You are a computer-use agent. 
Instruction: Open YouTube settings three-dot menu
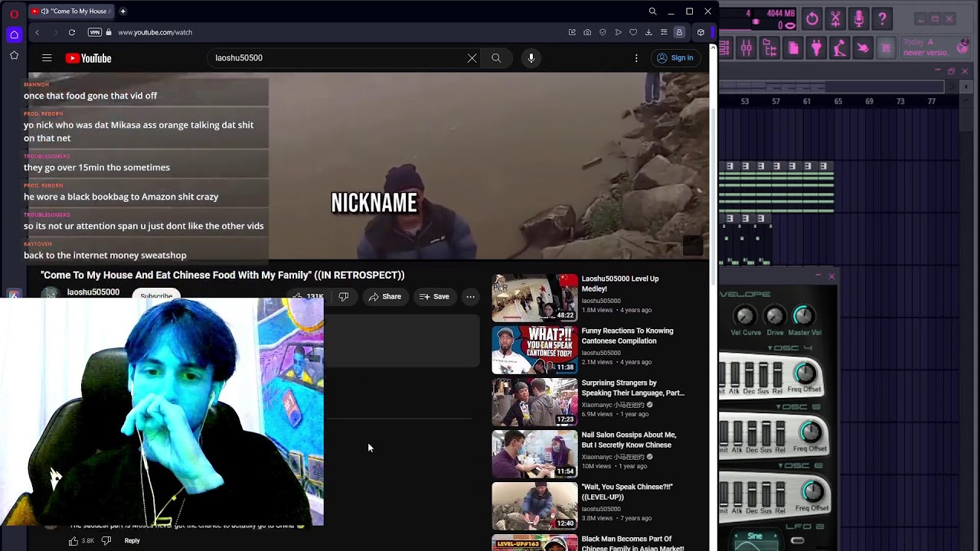(636, 58)
